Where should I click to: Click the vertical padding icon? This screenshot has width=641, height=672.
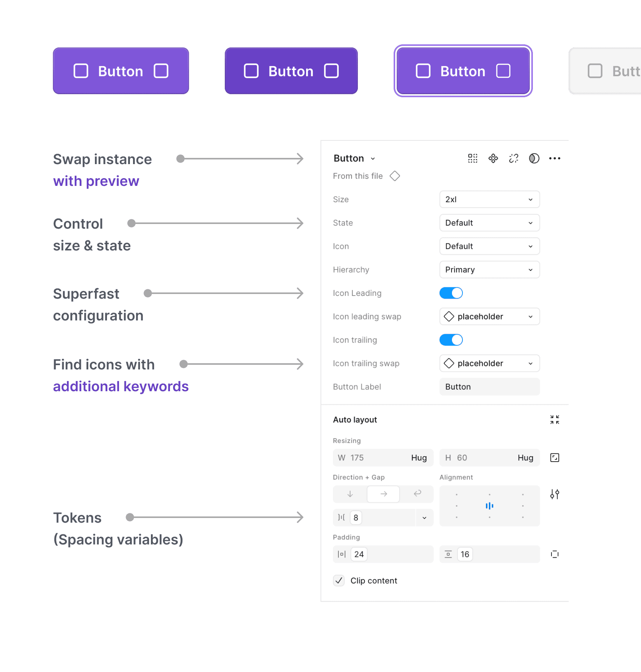coord(448,554)
